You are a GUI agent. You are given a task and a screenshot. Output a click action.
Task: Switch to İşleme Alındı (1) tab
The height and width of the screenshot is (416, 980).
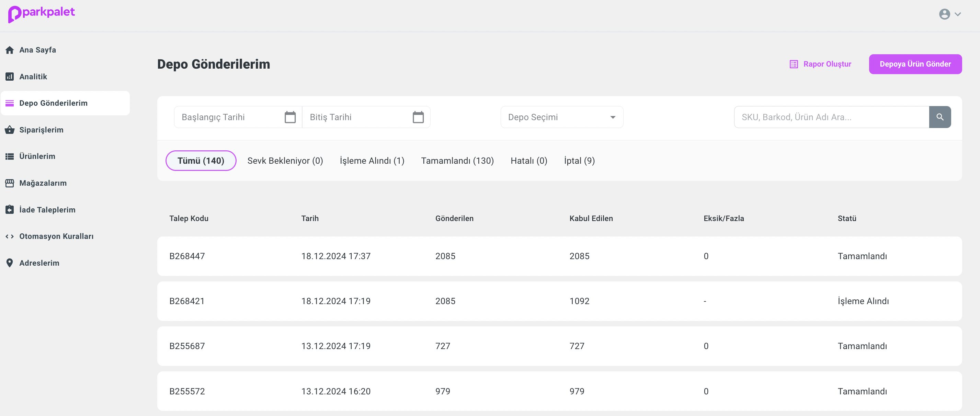[x=372, y=161]
